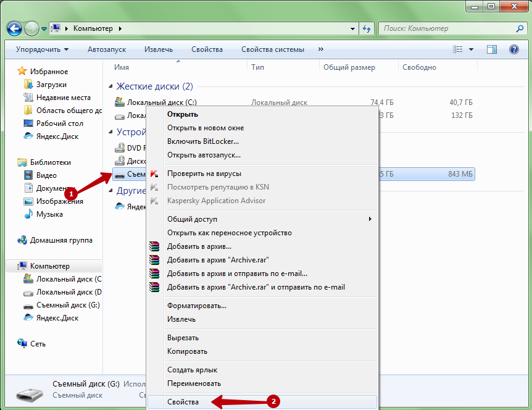Image resolution: width=532 pixels, height=410 pixels.
Task: Toggle the preview pane icon
Action: 492,49
